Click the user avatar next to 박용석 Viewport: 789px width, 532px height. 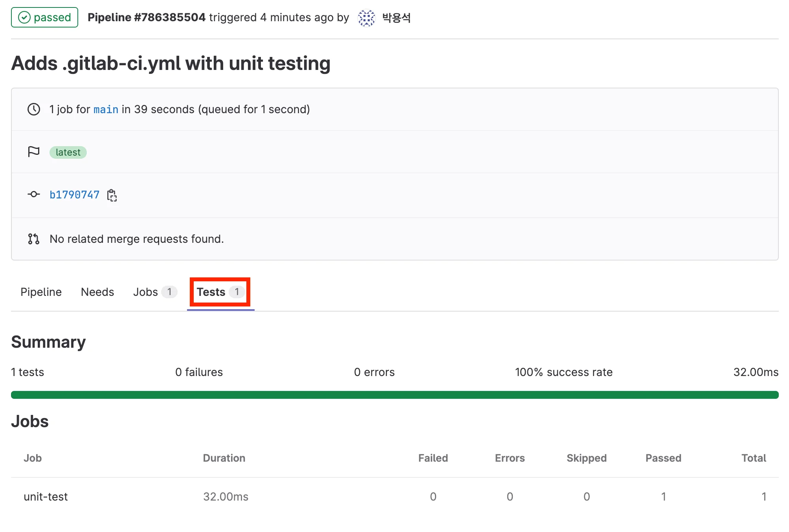pos(366,18)
